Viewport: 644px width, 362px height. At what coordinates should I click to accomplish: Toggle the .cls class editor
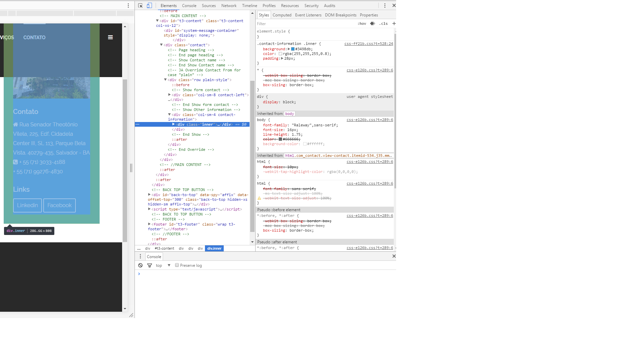click(383, 23)
